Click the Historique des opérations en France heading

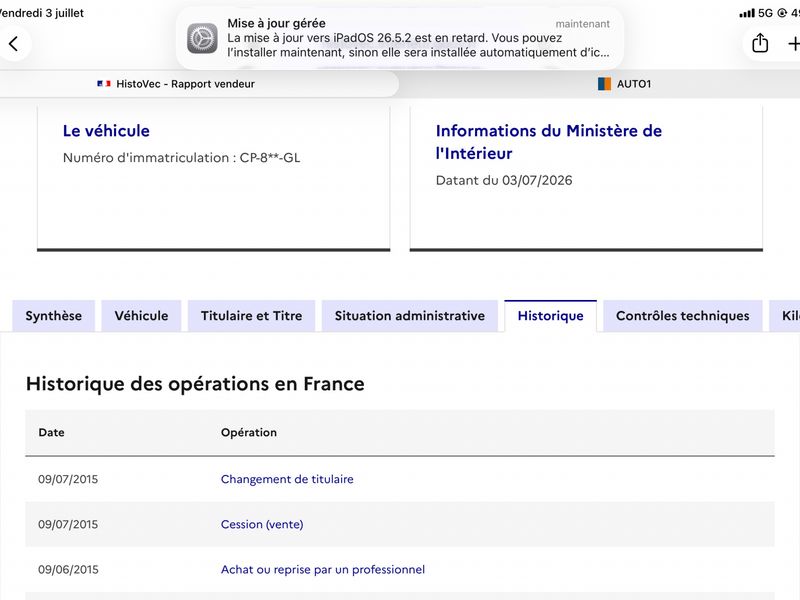[x=195, y=384]
